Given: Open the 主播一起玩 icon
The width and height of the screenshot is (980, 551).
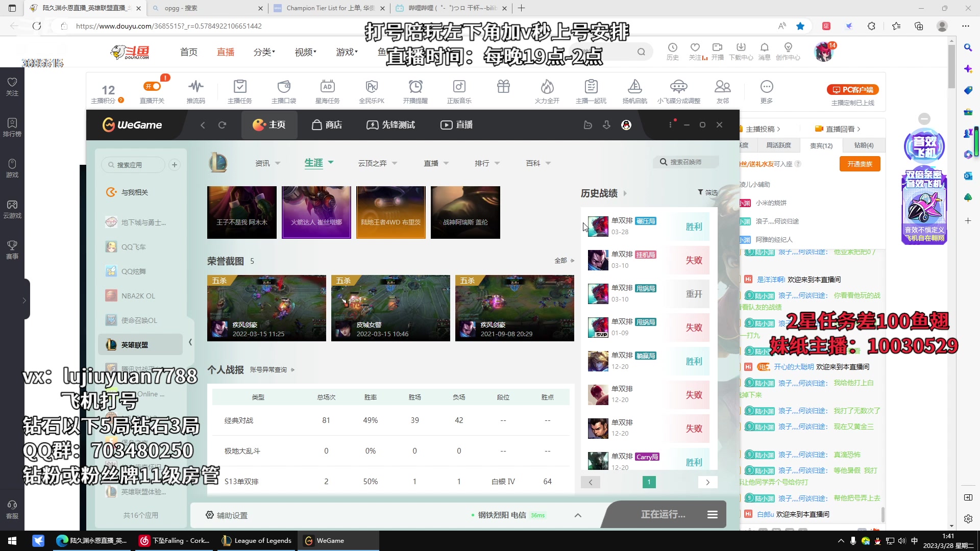Looking at the screenshot, I should (x=591, y=87).
